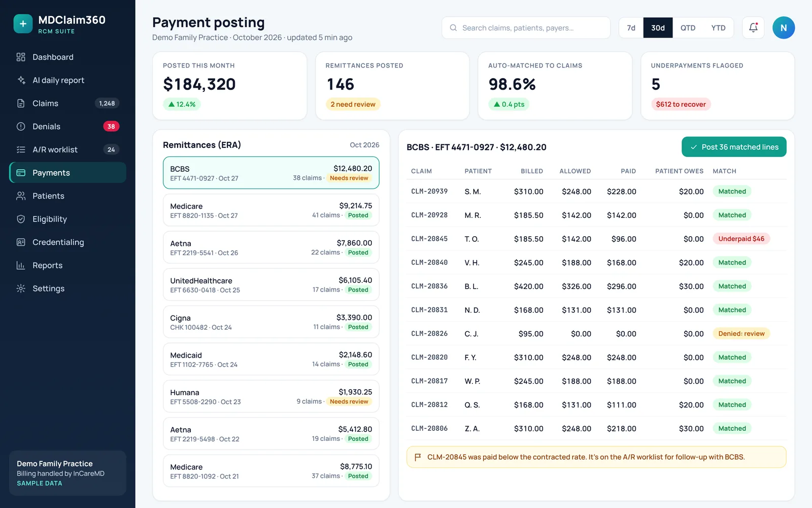The width and height of the screenshot is (812, 508).
Task: Select the BCBS EFT 4471-0927 remittance
Action: pyautogui.click(x=271, y=173)
